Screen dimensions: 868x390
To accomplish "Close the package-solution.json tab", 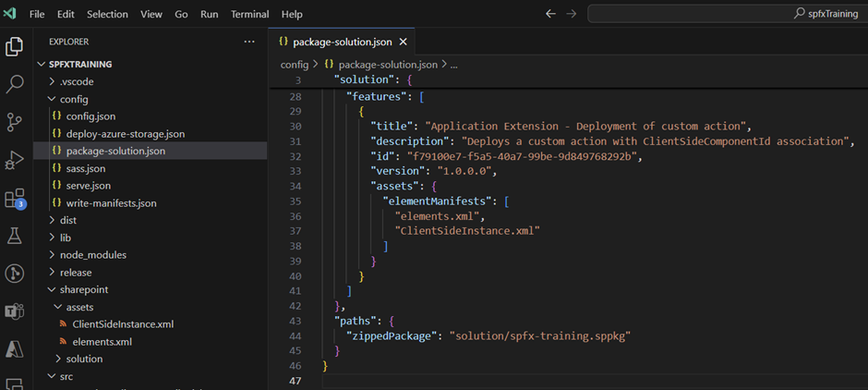I will point(403,43).
